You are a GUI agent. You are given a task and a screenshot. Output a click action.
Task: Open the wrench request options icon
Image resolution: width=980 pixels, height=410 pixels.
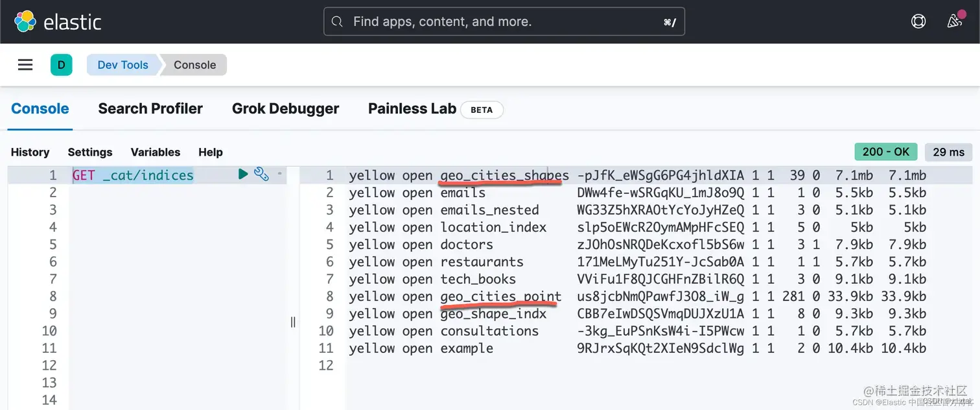(x=261, y=174)
